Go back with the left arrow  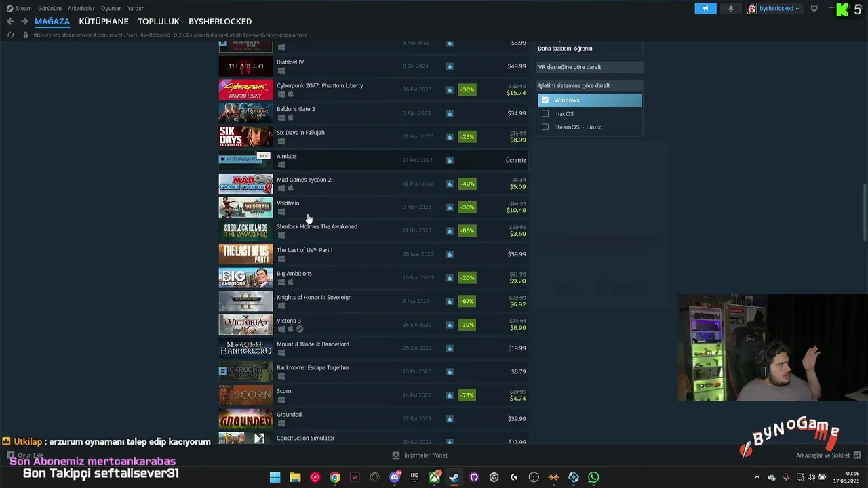point(10,22)
